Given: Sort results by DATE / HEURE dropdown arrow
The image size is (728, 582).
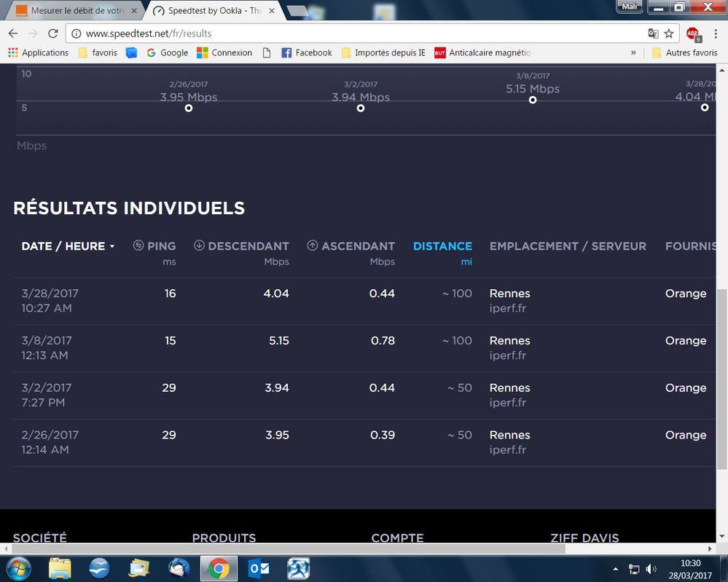Looking at the screenshot, I should pos(112,247).
